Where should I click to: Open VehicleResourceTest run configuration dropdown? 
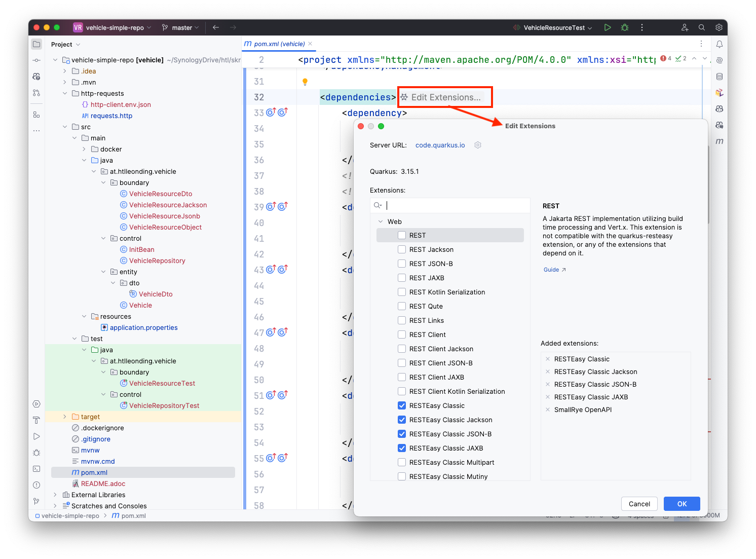552,27
